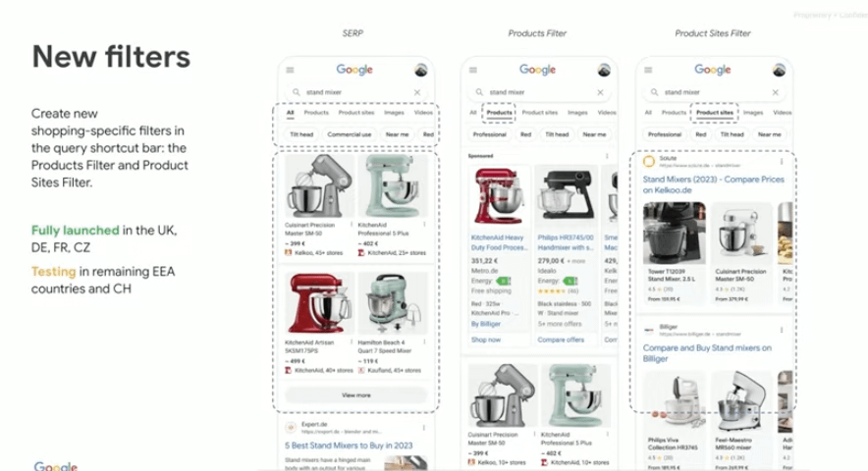Open profile avatar in Products Filter phone
This screenshot has height=471, width=868.
point(604,71)
